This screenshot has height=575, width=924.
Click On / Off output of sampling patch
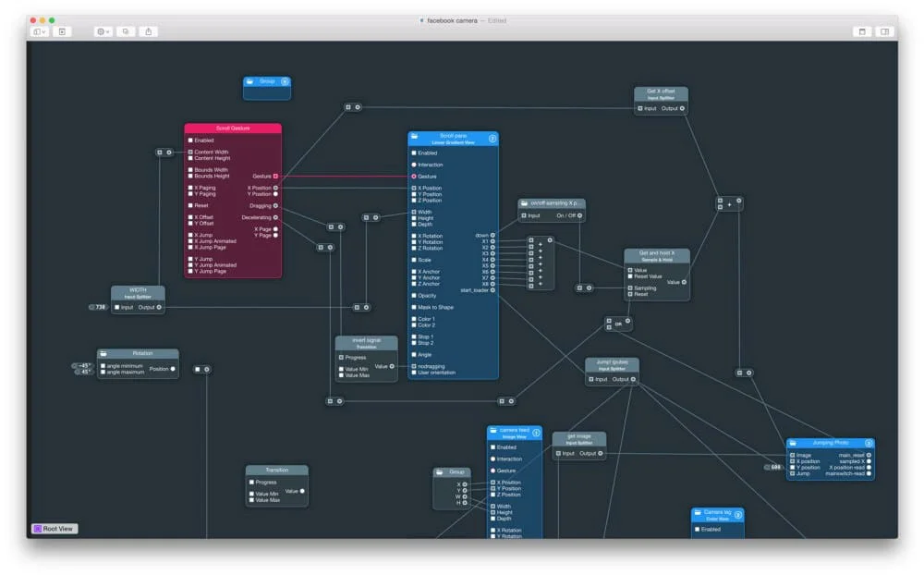pyautogui.click(x=580, y=215)
